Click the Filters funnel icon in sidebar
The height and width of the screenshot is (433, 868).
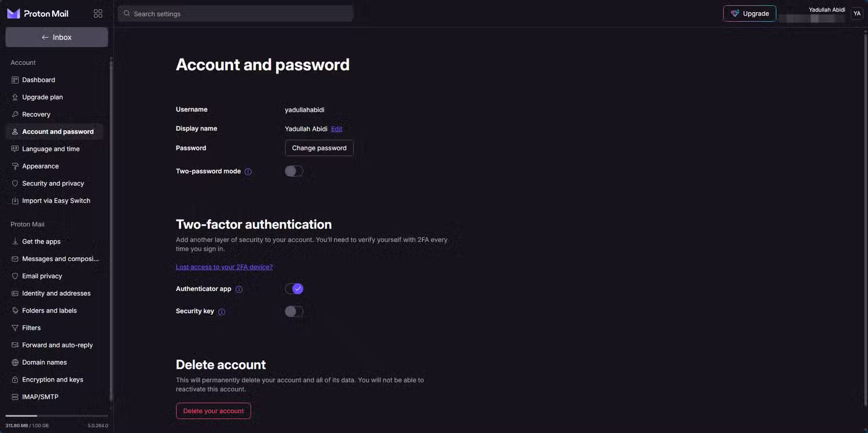tap(16, 328)
